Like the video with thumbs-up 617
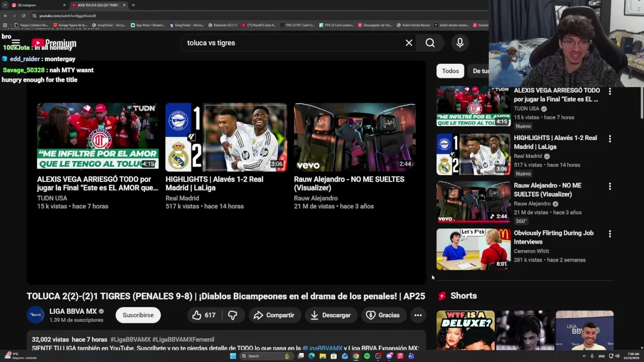Image resolution: width=644 pixels, height=362 pixels. 204,315
